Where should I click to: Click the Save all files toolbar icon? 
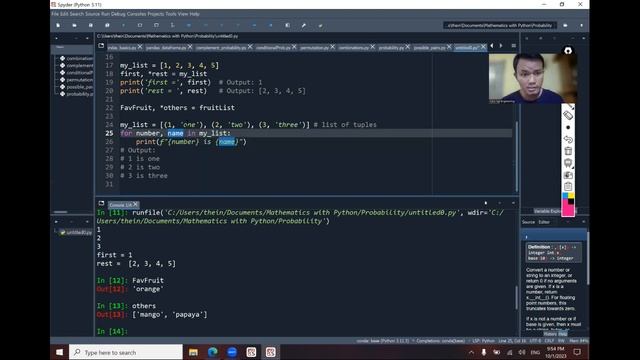tap(107, 25)
